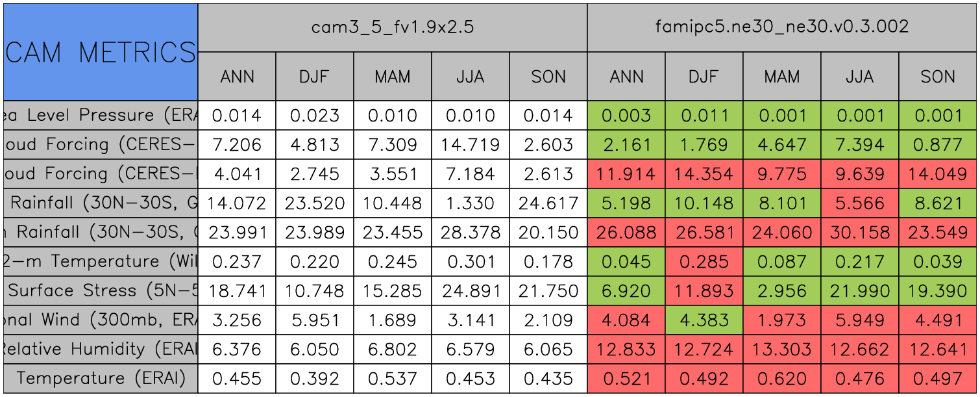Screen dimensions: 980x397
Task: Click the red cell showing 11.914
Action: [x=626, y=174]
